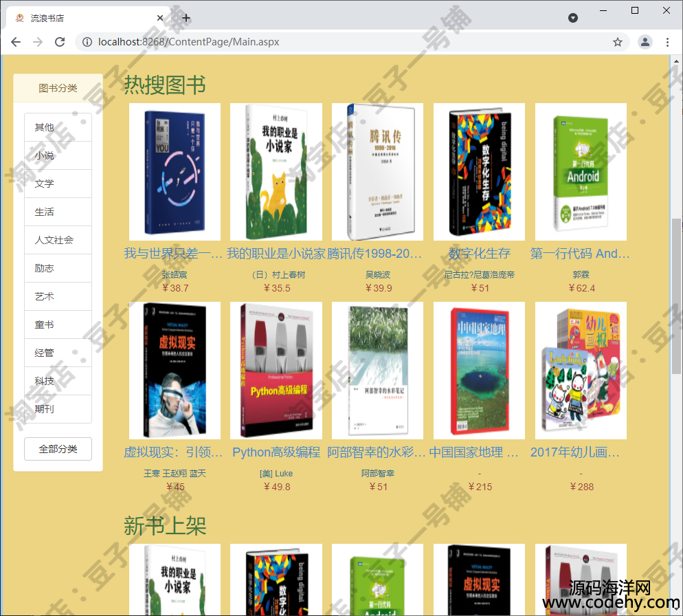
Task: Go back with the browser back arrow
Action: (x=16, y=42)
